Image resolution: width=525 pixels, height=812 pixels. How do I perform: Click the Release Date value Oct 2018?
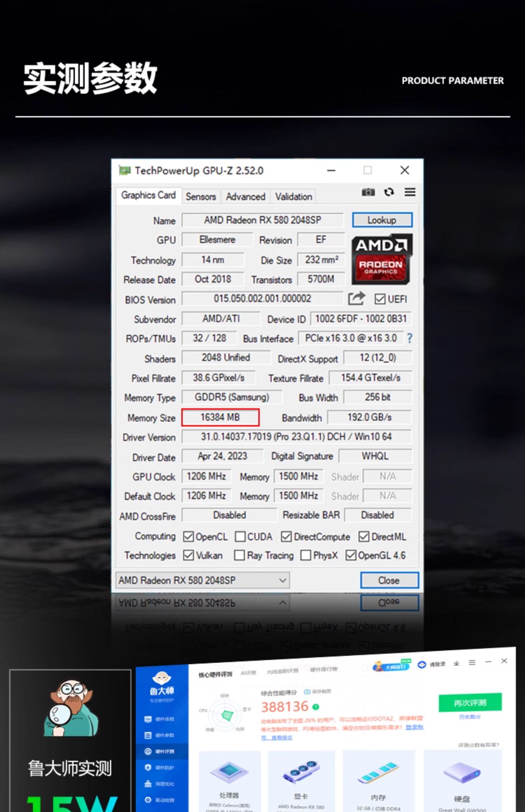(x=213, y=279)
